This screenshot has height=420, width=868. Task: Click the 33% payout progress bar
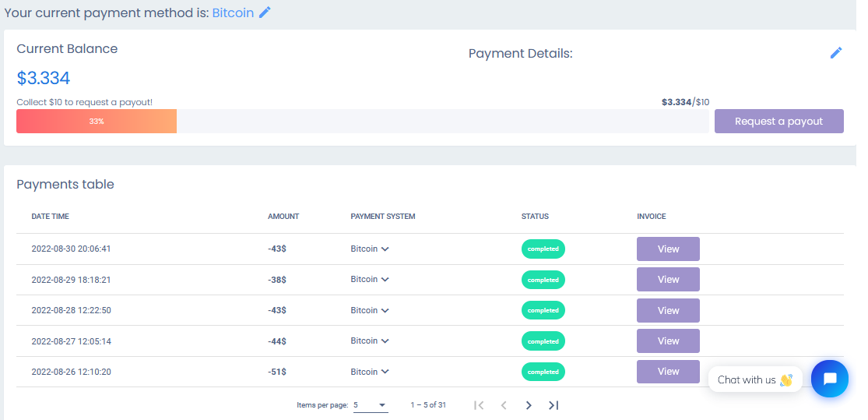click(x=97, y=122)
